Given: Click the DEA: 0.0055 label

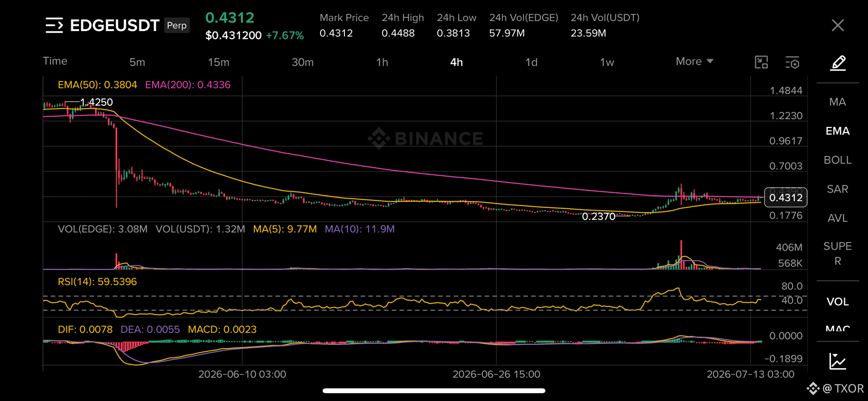Looking at the screenshot, I should tap(150, 330).
